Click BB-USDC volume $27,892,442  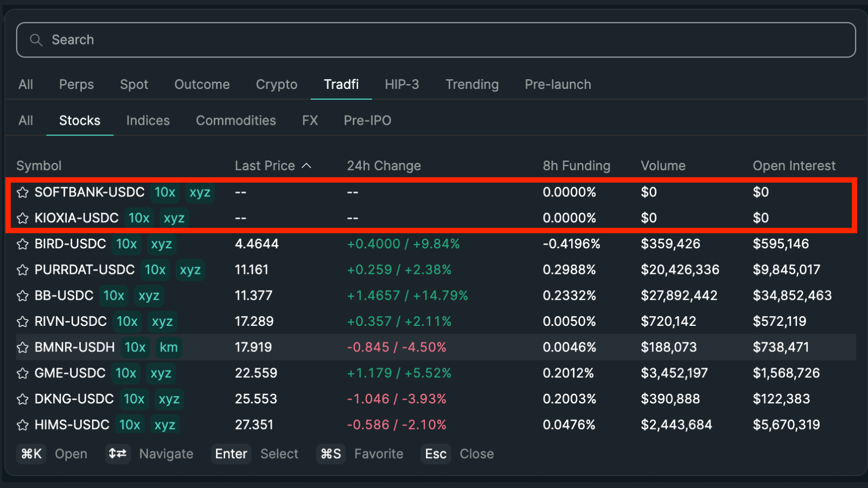pyautogui.click(x=679, y=296)
